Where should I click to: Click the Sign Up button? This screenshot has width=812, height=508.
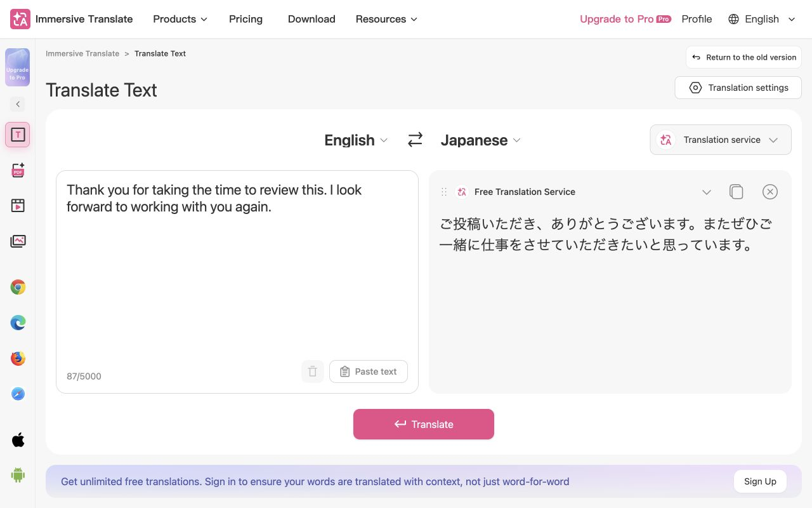tap(760, 481)
